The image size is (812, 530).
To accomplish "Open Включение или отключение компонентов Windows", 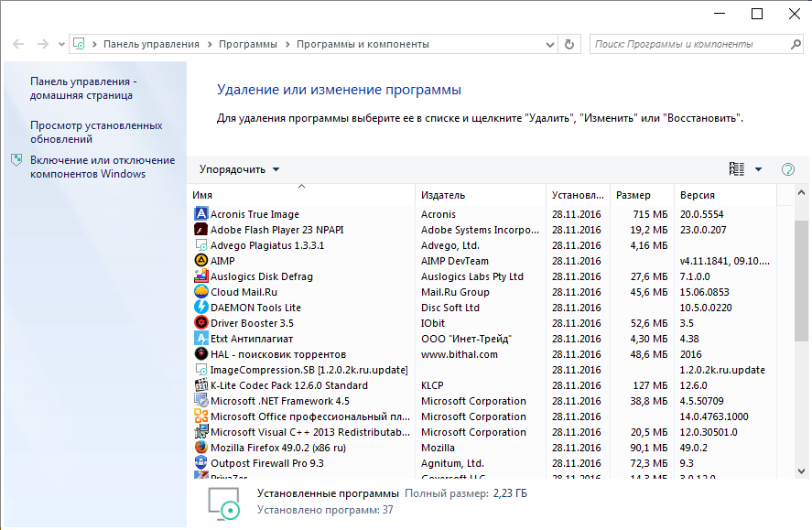I will (102, 167).
